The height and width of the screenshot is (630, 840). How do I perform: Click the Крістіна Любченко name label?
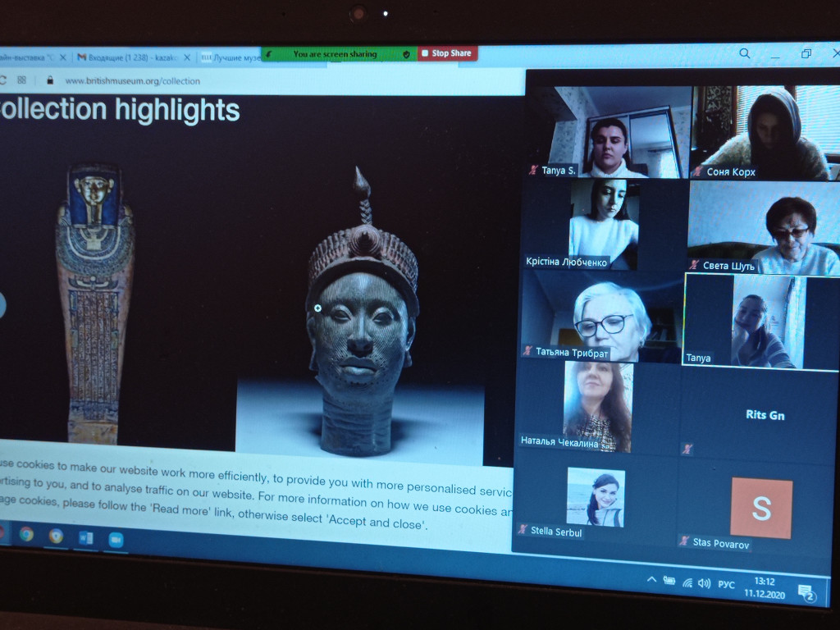click(566, 262)
